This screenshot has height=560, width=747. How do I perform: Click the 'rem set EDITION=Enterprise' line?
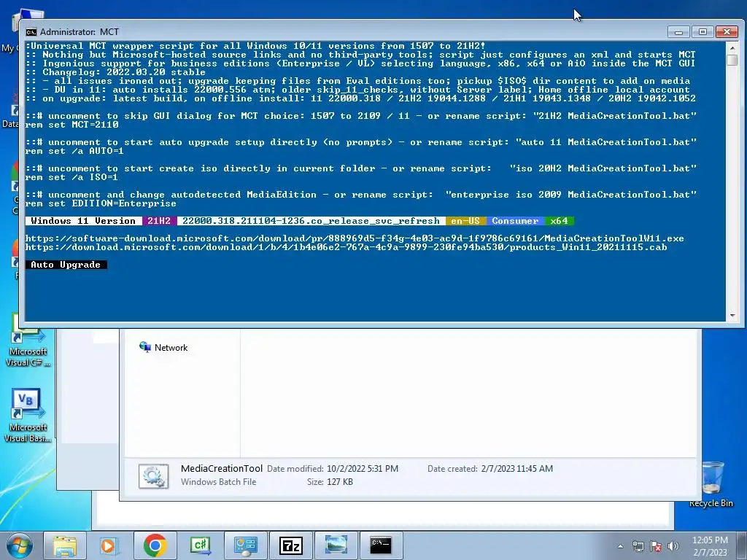click(101, 203)
